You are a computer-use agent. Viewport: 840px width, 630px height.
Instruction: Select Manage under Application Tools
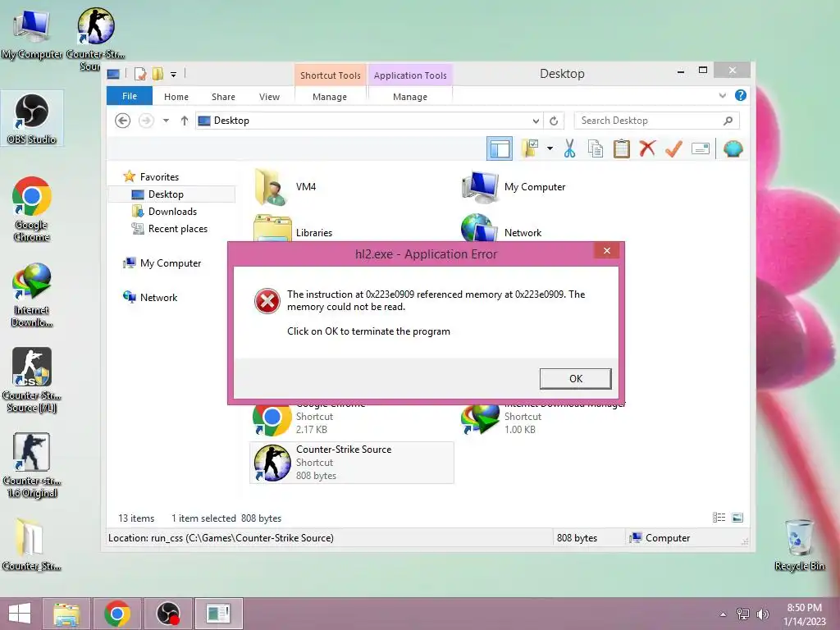(410, 97)
